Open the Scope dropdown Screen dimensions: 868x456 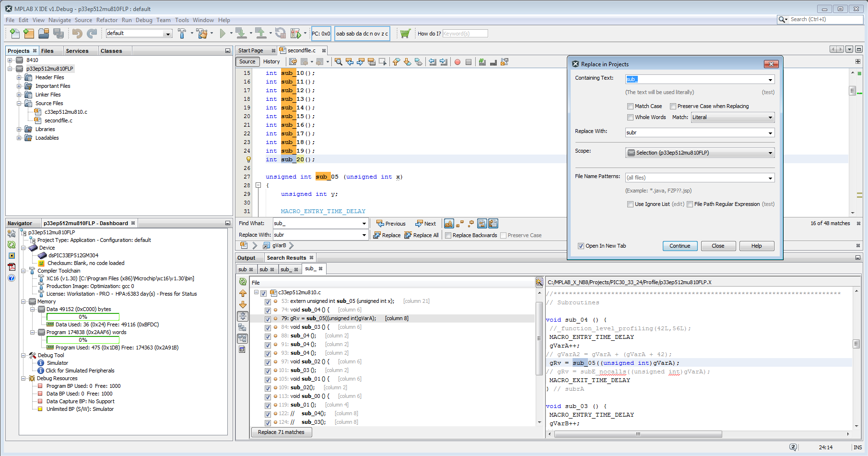point(700,153)
